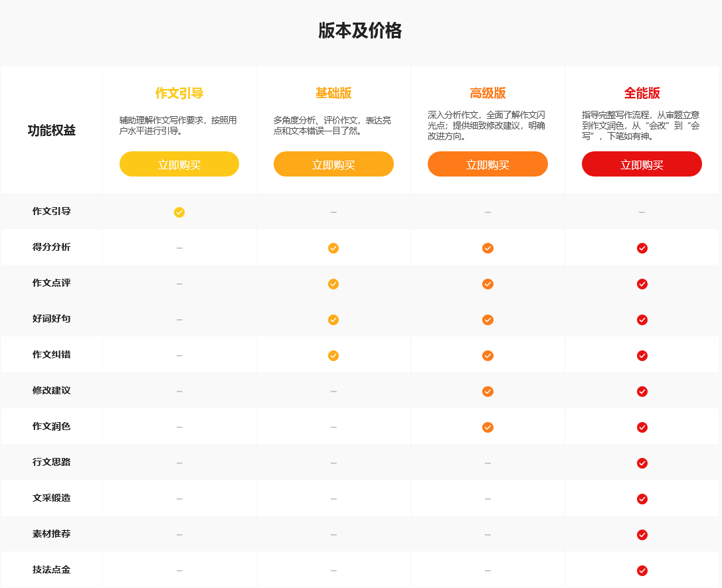Click 高级版 checkmark for 作文润色
The image size is (722, 588).
pos(488,427)
